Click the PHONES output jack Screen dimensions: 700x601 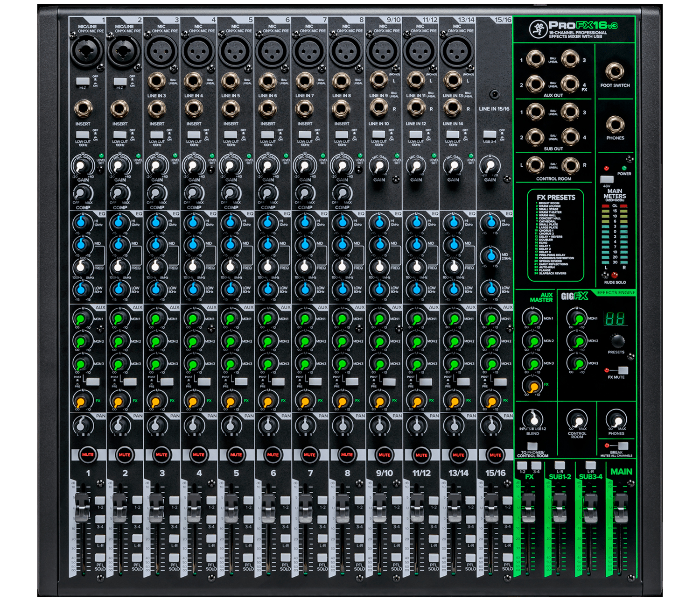pyautogui.click(x=615, y=125)
